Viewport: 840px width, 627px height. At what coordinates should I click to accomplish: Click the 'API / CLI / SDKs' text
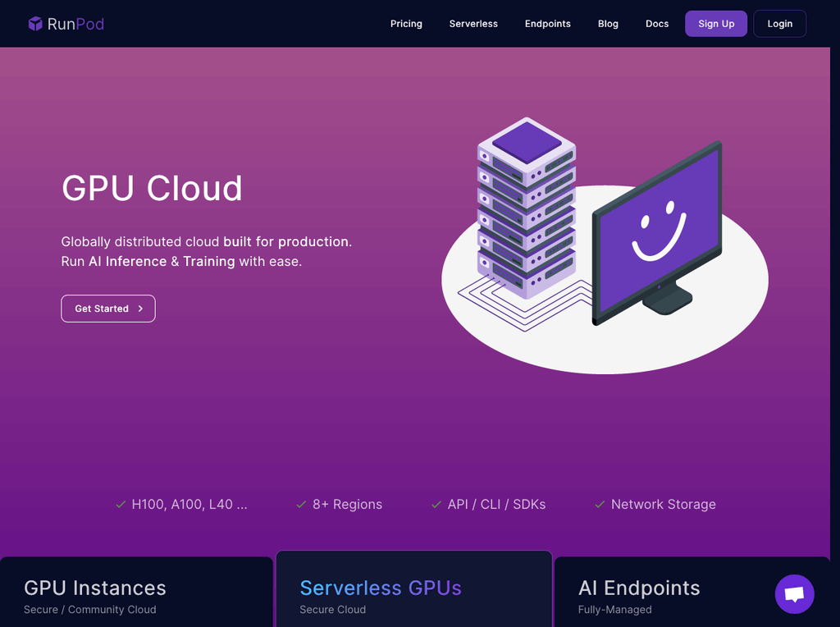click(x=496, y=504)
